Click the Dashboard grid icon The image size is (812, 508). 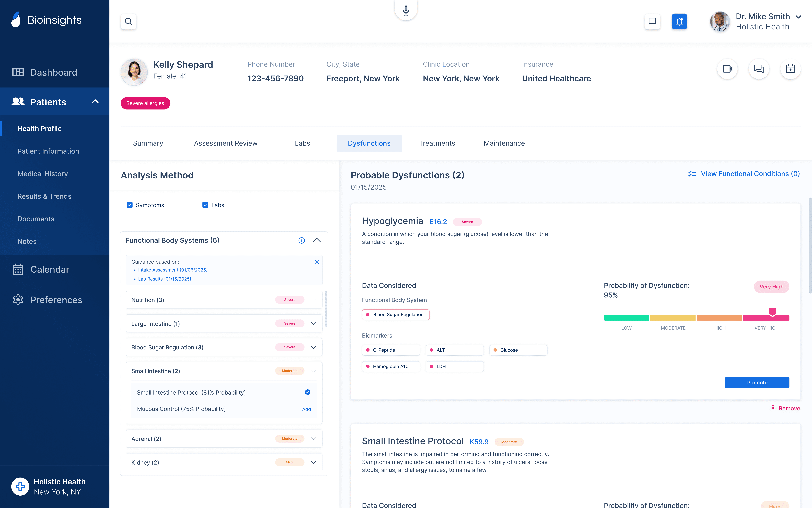coord(18,72)
